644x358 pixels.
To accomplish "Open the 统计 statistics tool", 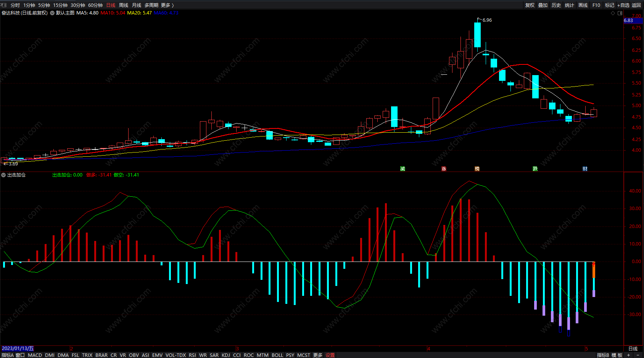I will click(570, 5).
